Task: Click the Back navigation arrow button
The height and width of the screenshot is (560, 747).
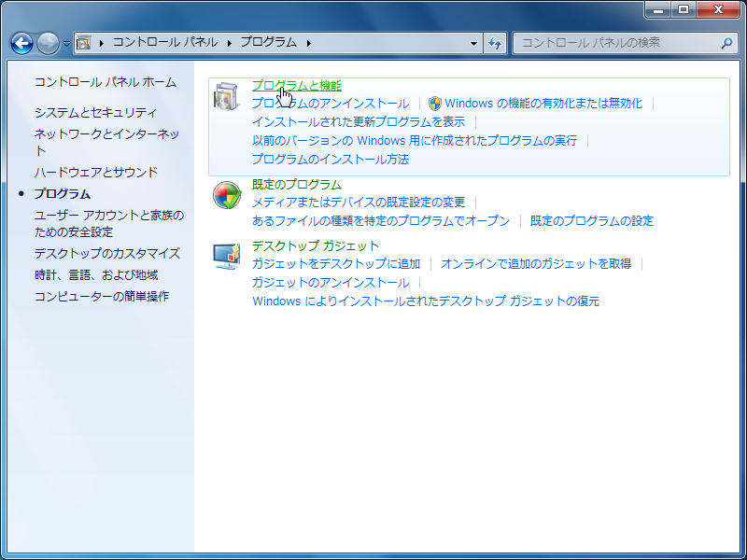Action: [x=21, y=43]
